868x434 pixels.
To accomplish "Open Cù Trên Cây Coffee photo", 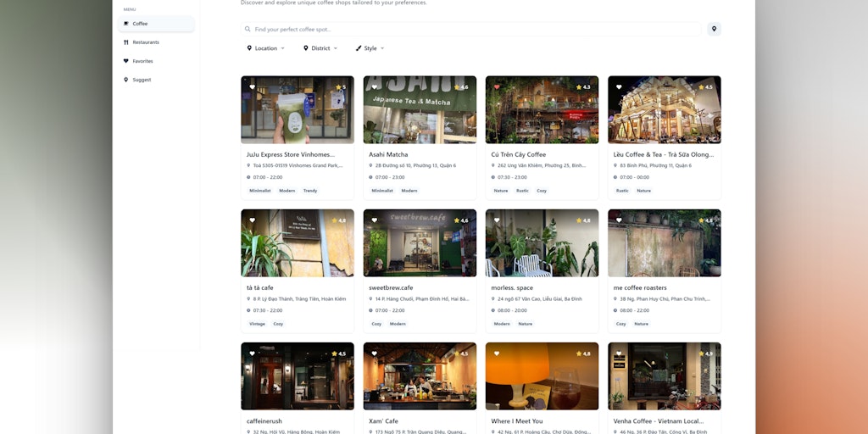I will (x=542, y=109).
